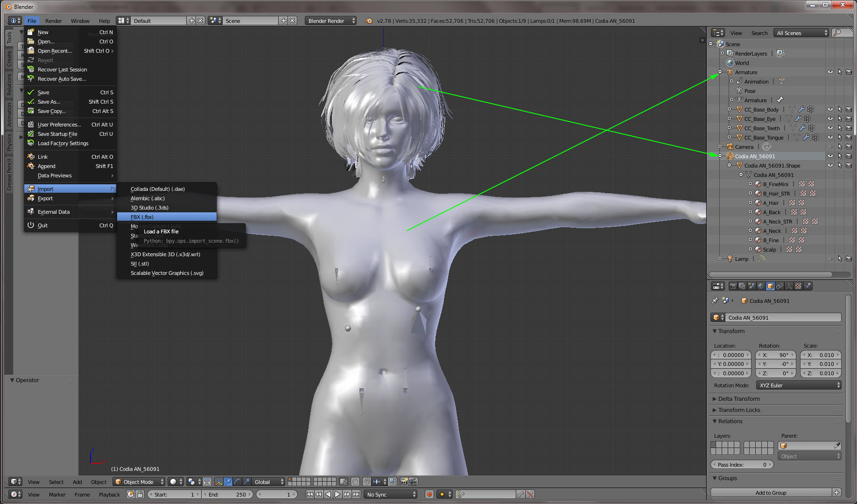
Task: Toggle visibility of CC_Base_Eye
Action: pos(830,119)
